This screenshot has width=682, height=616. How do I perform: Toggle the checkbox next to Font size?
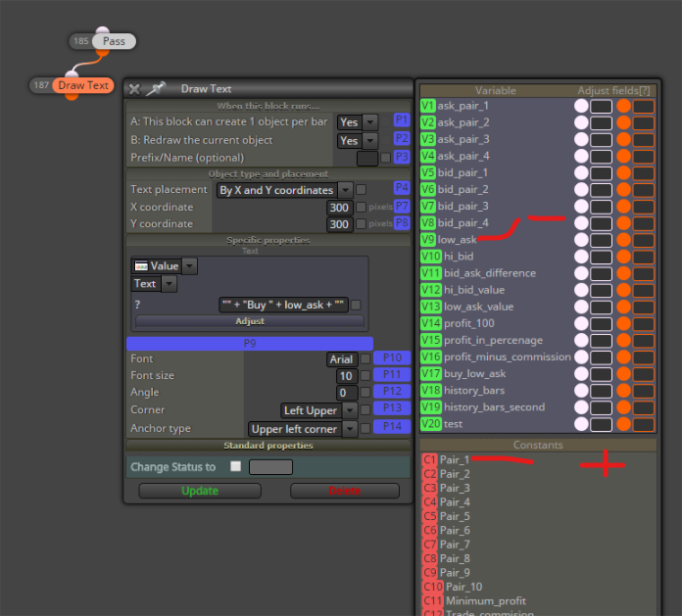coord(365,375)
